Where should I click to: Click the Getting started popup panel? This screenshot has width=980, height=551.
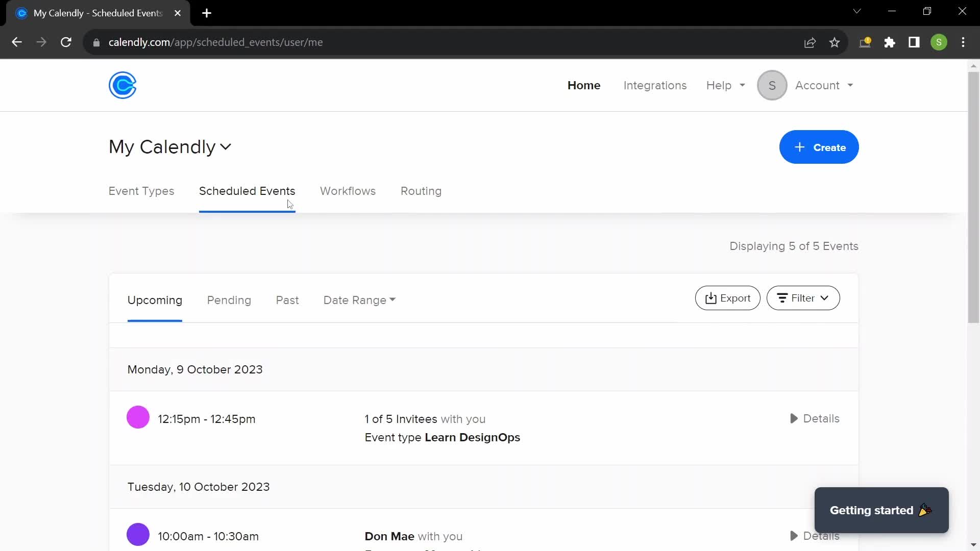click(880, 510)
